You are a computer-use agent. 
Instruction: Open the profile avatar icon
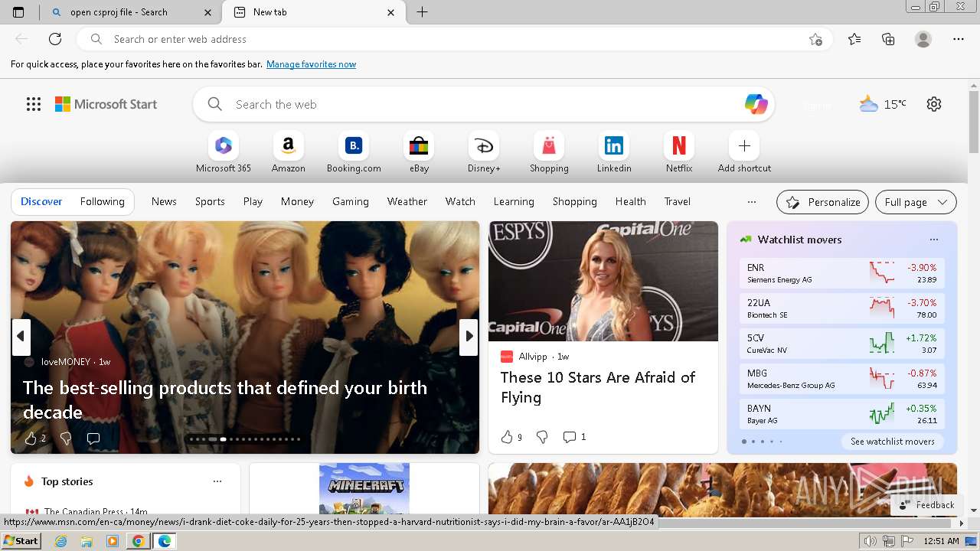click(x=923, y=39)
